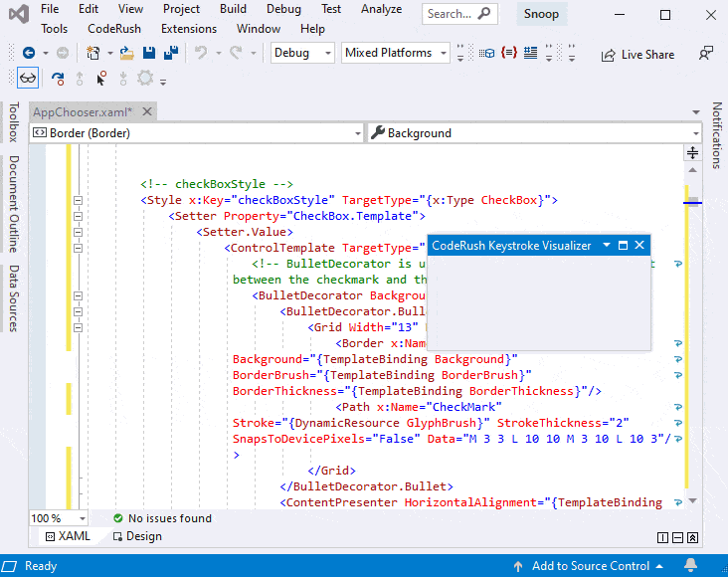
Task: Click Add to Source Control
Action: coord(589,566)
